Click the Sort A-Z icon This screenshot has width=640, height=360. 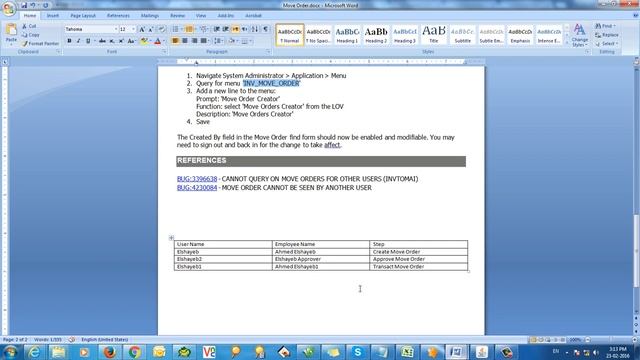click(x=255, y=29)
